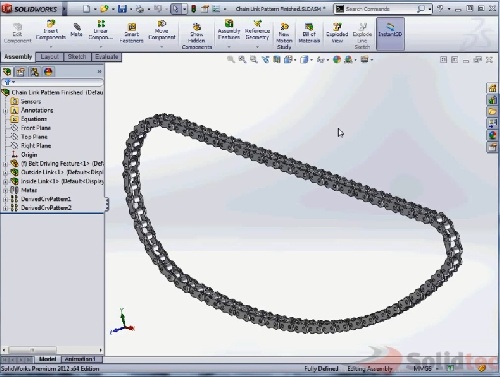Open the ConfigurationManager tab icon
Screen dimensions: 500x377
(34, 72)
